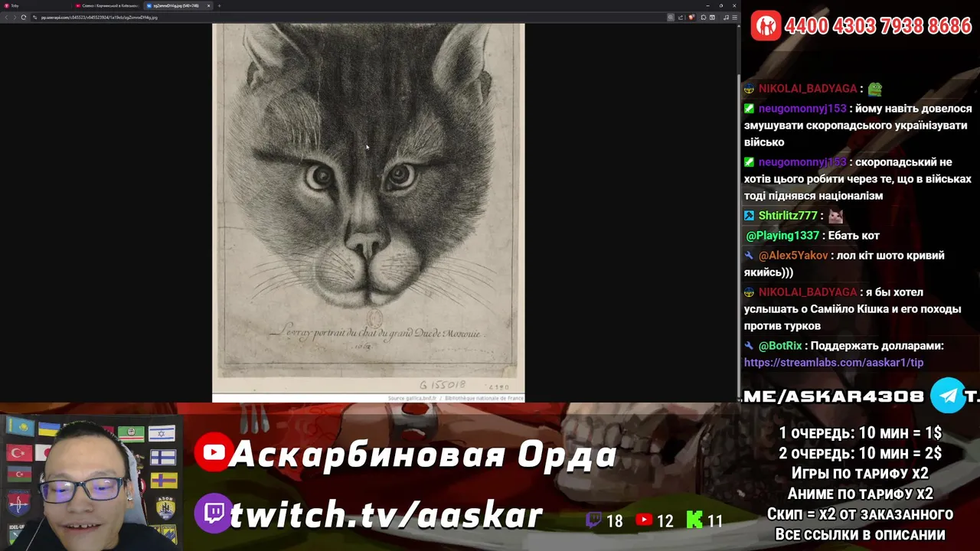This screenshot has width=980, height=551.
Task: Click the YouTube viewer count 12
Action: pyautogui.click(x=665, y=521)
